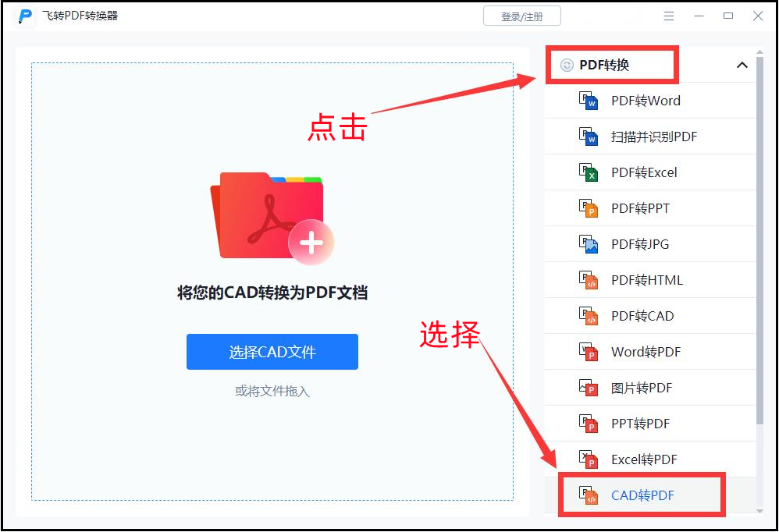Click the PDF转Word file icon

tap(589, 101)
